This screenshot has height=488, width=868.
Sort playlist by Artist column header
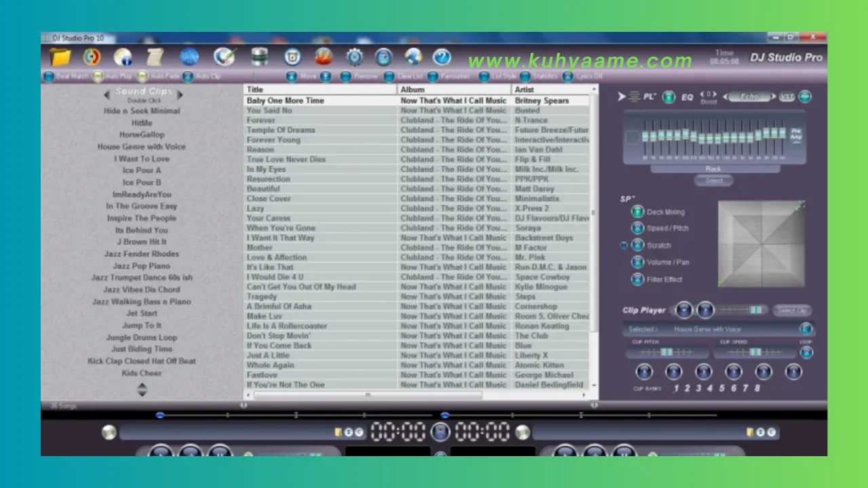[551, 89]
